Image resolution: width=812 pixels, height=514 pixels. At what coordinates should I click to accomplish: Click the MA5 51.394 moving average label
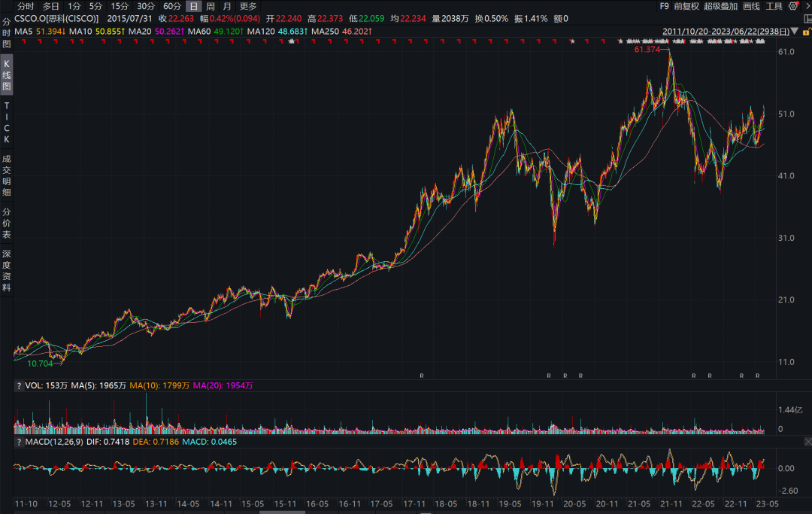click(x=40, y=31)
